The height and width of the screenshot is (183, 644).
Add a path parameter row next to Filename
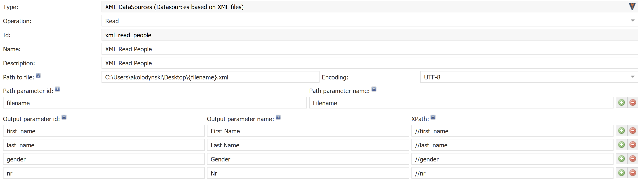pyautogui.click(x=621, y=102)
